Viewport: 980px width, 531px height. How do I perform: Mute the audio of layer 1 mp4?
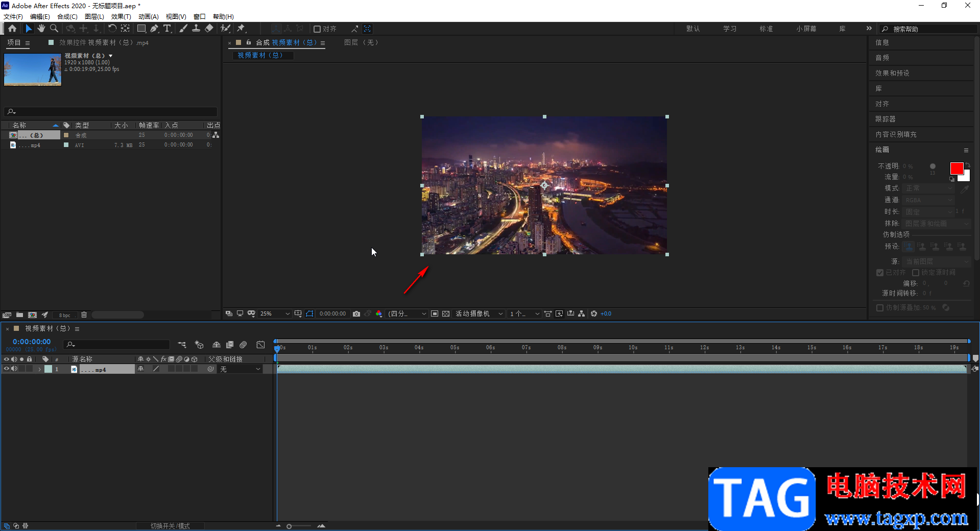point(14,369)
